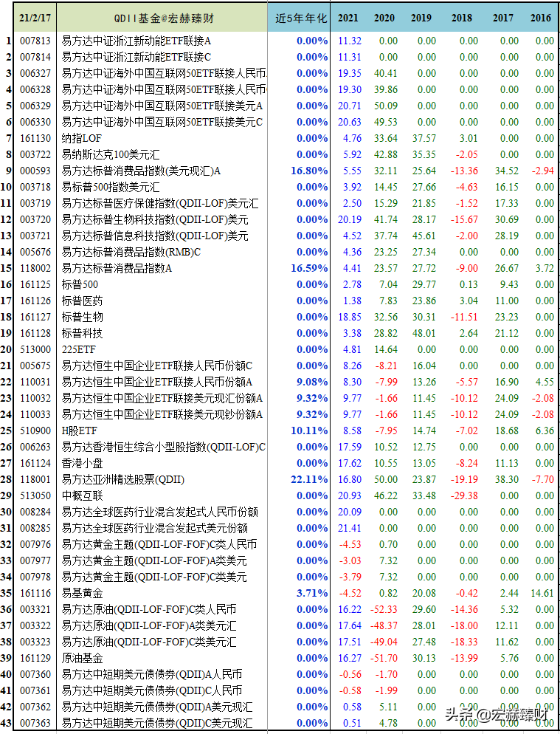560x734 pixels.
Task: Select fund code 007360
Action: point(35,674)
